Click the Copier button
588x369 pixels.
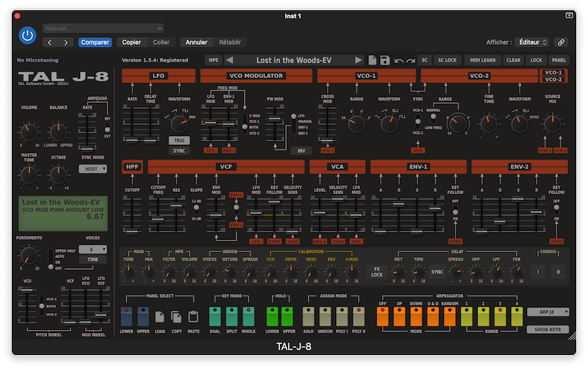(x=132, y=43)
